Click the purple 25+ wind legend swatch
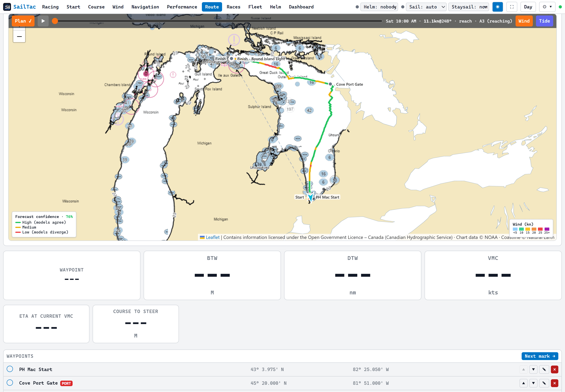The height and width of the screenshot is (392, 565). (547, 229)
